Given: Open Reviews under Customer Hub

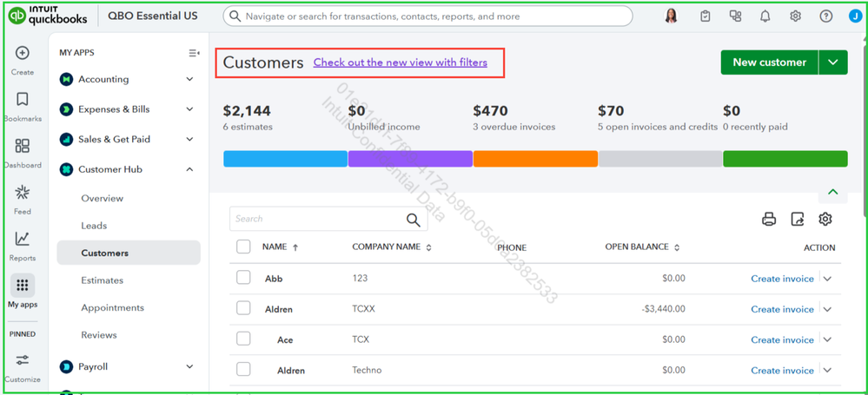Looking at the screenshot, I should [99, 335].
